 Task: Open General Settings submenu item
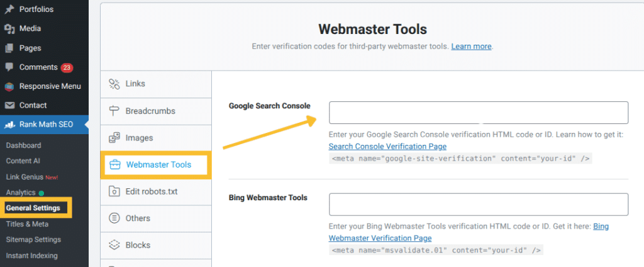click(33, 208)
